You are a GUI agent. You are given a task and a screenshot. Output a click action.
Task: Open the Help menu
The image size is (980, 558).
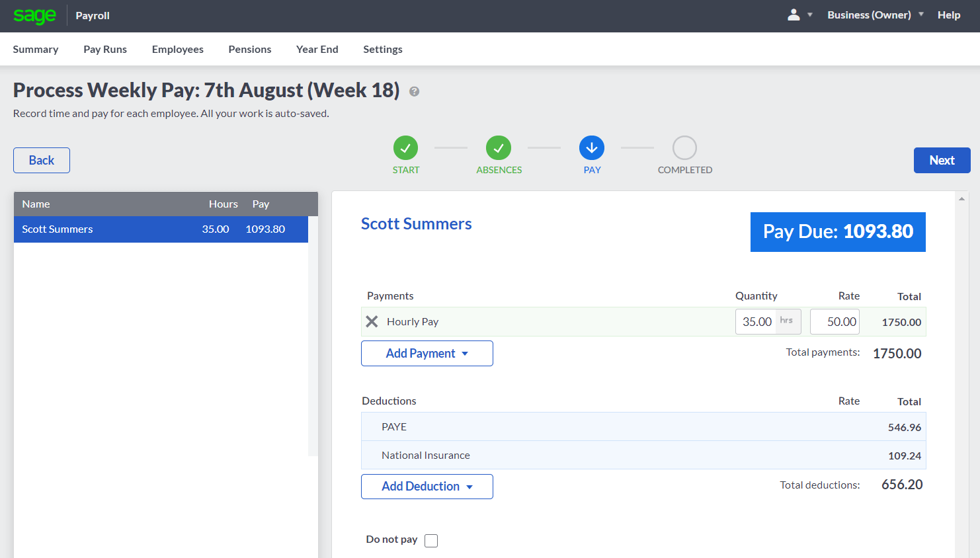(x=948, y=14)
